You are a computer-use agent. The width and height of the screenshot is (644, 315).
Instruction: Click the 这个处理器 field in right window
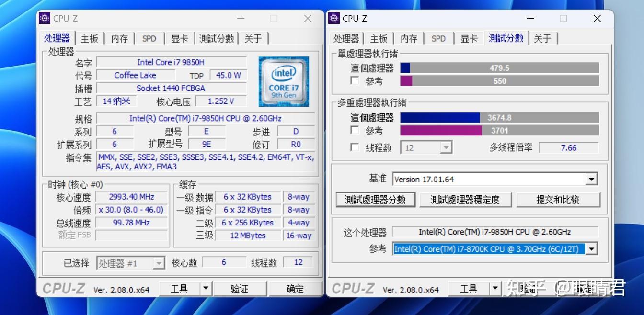click(x=495, y=232)
